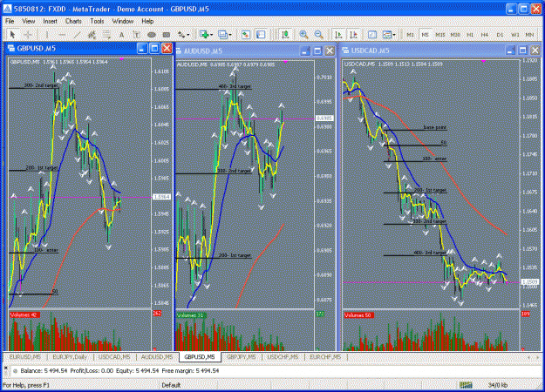Switch timeframe to M1

point(410,35)
